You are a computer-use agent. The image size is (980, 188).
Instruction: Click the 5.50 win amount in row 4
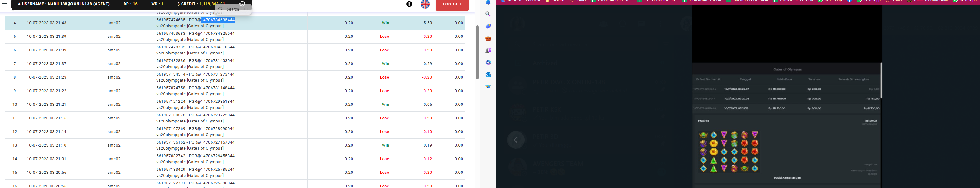[428, 23]
